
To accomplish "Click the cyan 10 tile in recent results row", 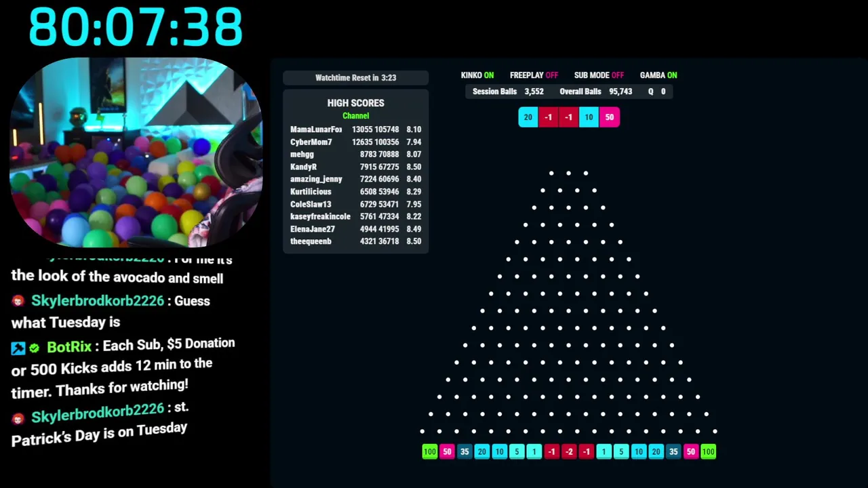I will pos(589,117).
